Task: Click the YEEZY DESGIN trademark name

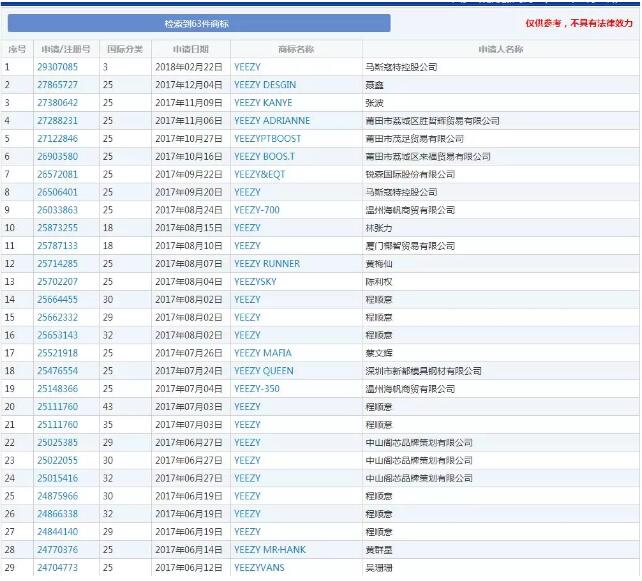Action: [x=265, y=85]
